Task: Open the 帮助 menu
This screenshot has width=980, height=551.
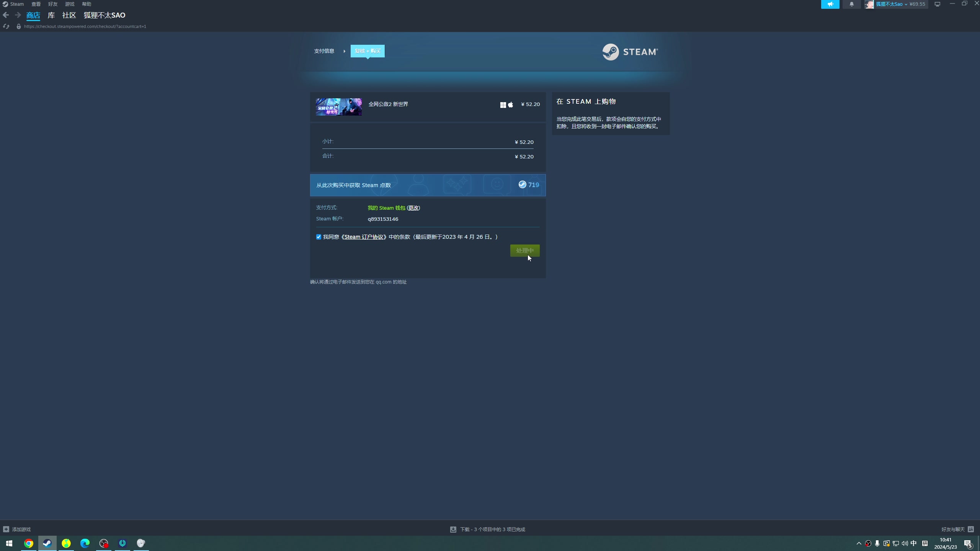Action: click(x=87, y=4)
